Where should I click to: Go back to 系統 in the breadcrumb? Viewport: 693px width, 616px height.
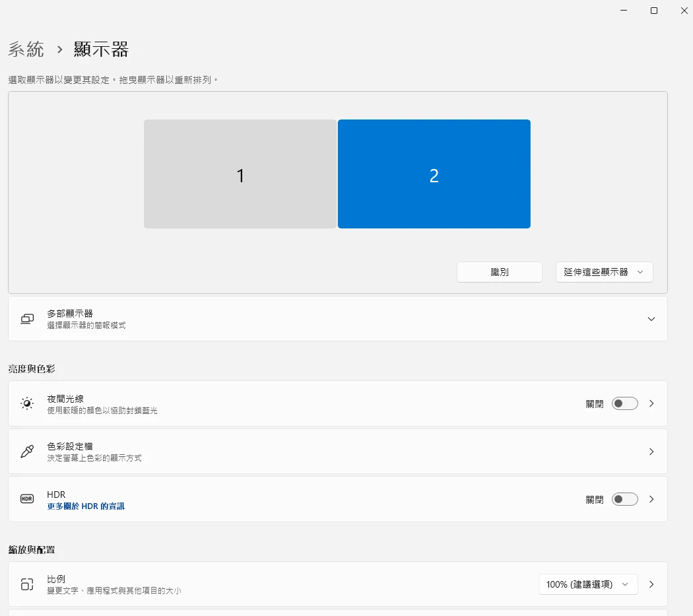coord(26,49)
